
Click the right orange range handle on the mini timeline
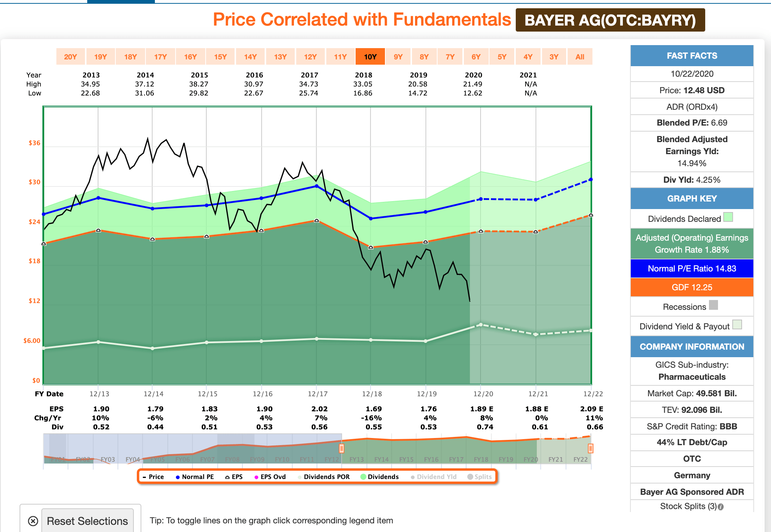pyautogui.click(x=591, y=448)
